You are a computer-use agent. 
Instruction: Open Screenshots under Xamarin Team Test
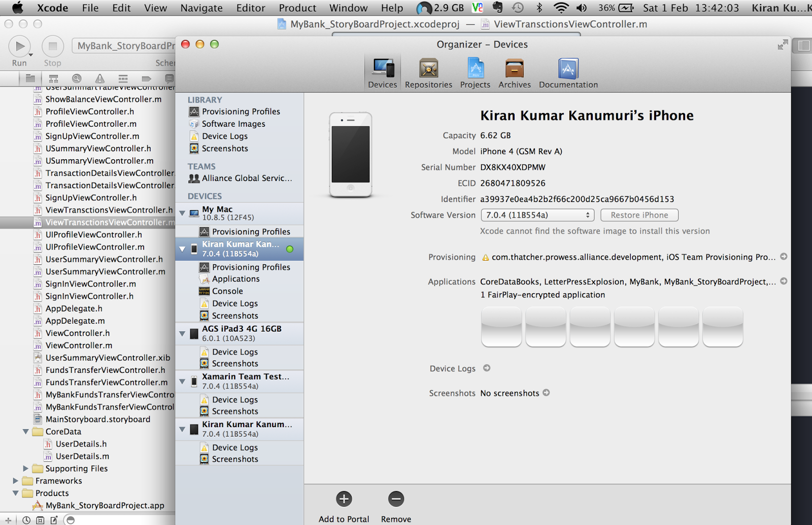[234, 411]
